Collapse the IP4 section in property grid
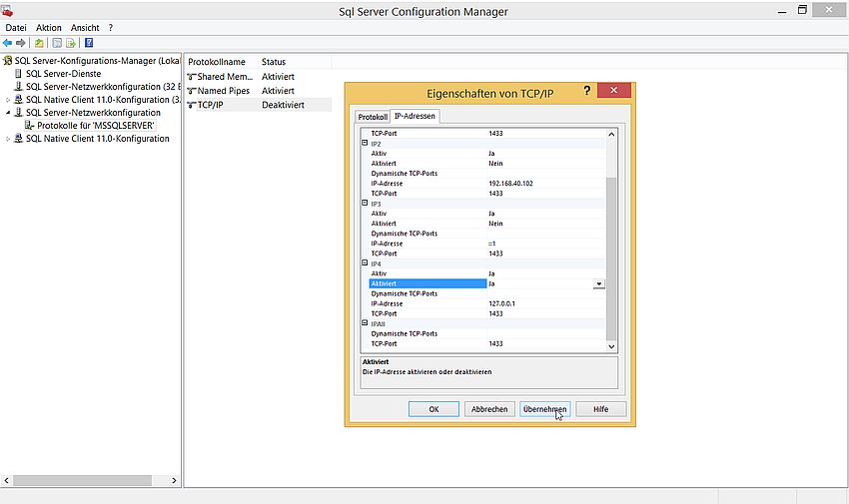Image resolution: width=849 pixels, height=504 pixels. 365,263
